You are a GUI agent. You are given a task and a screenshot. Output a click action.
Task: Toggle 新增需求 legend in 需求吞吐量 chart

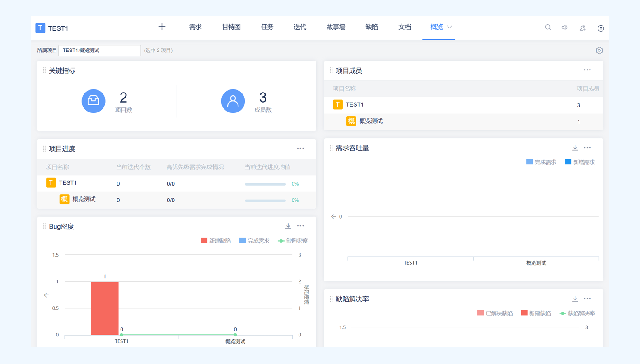(580, 162)
